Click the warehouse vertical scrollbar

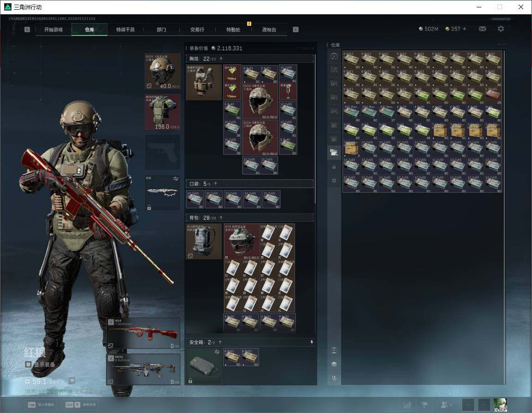click(505, 217)
